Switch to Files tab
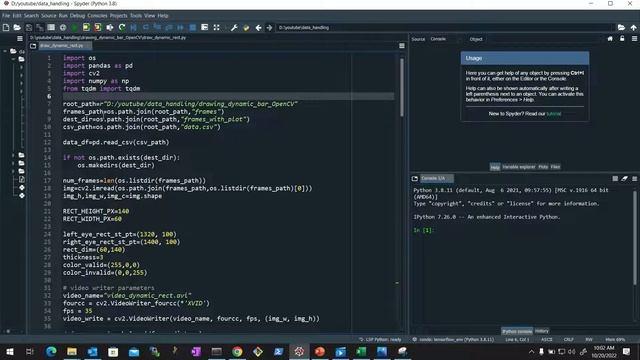 [555, 167]
